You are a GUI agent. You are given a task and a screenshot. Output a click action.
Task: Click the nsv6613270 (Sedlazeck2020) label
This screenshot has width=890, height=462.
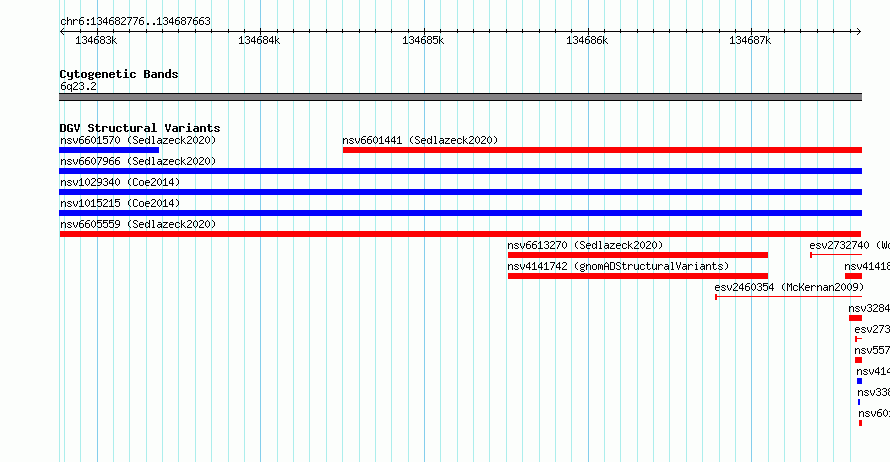[x=585, y=245]
